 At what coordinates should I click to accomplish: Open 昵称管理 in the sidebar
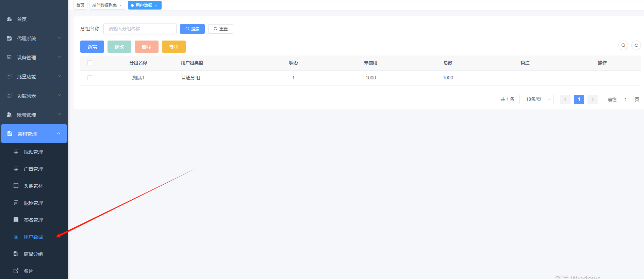coord(33,203)
